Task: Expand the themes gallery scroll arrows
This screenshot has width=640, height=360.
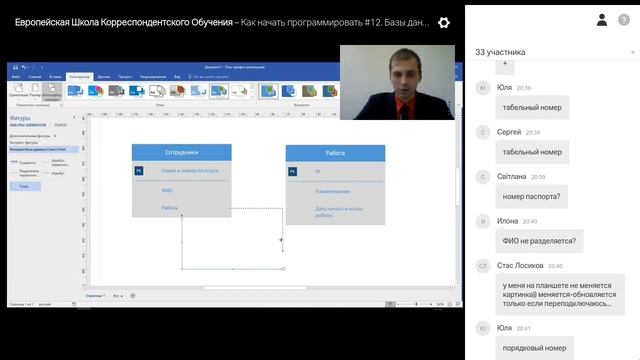Action: tap(252, 91)
